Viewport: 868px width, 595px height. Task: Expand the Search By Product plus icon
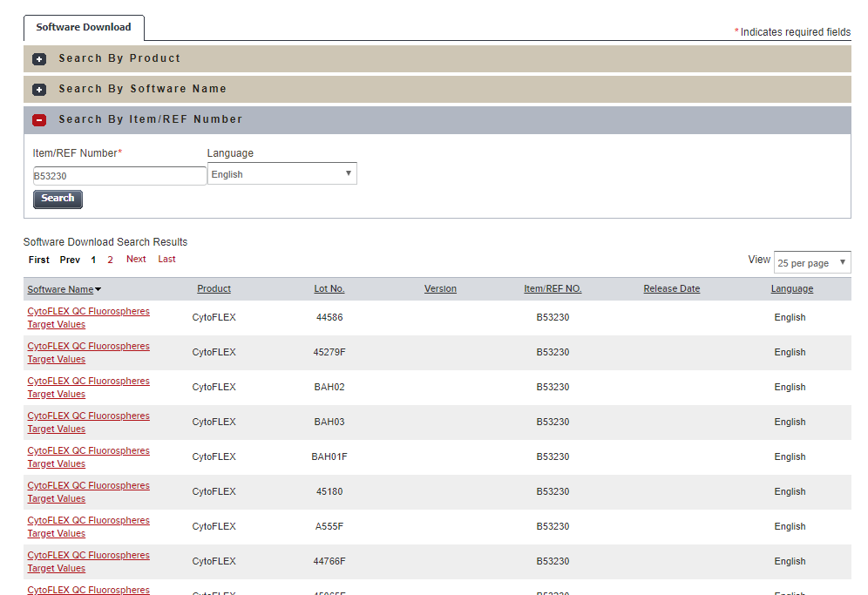39,58
